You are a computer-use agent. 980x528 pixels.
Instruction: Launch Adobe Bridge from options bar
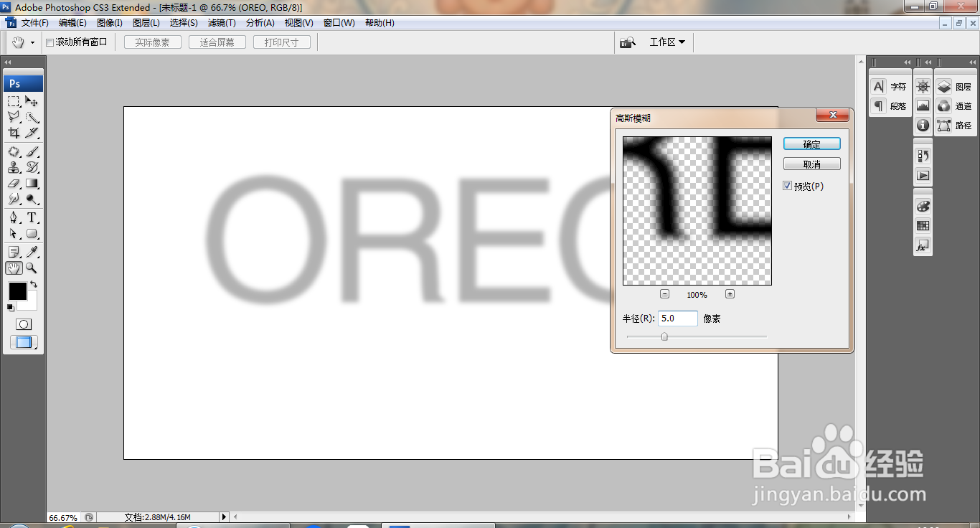tap(628, 42)
